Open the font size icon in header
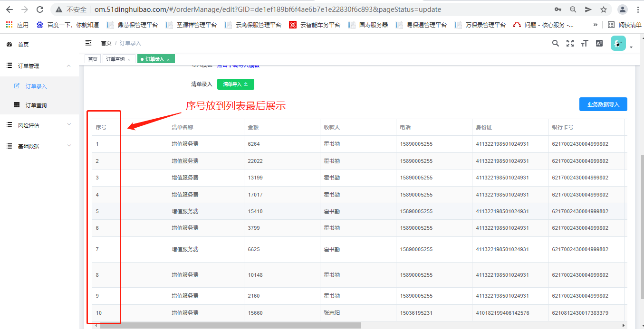This screenshot has width=644, height=329. coord(585,44)
